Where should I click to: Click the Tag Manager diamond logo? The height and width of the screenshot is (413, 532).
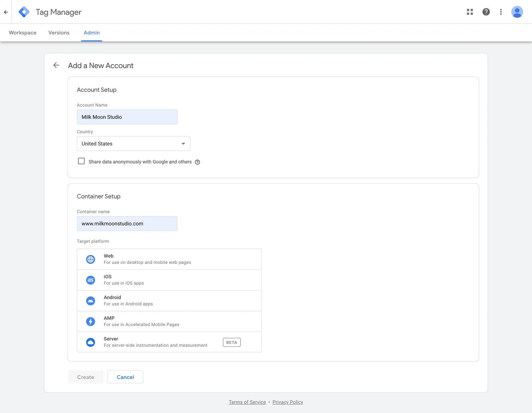[x=24, y=12]
